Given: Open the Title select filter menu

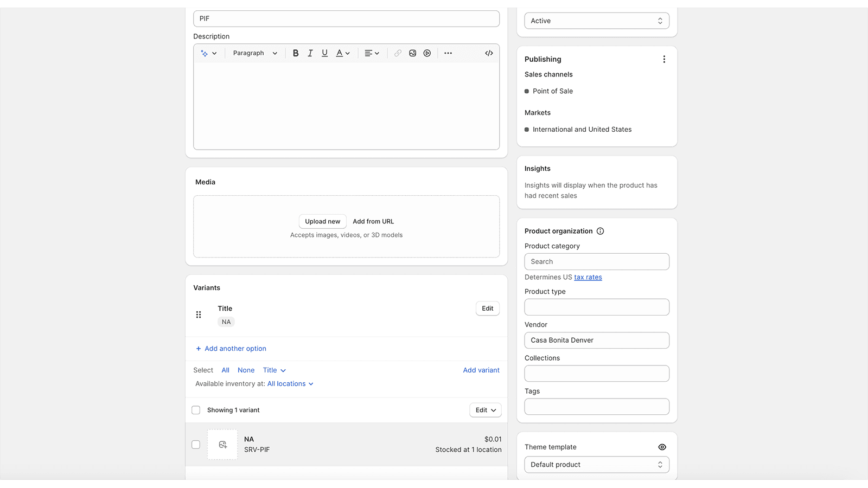Looking at the screenshot, I should [274, 370].
